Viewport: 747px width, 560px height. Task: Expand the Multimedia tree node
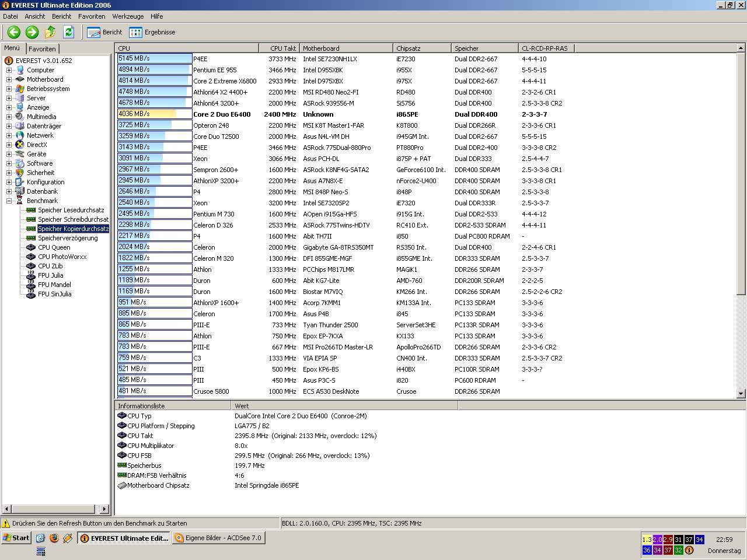[9, 117]
